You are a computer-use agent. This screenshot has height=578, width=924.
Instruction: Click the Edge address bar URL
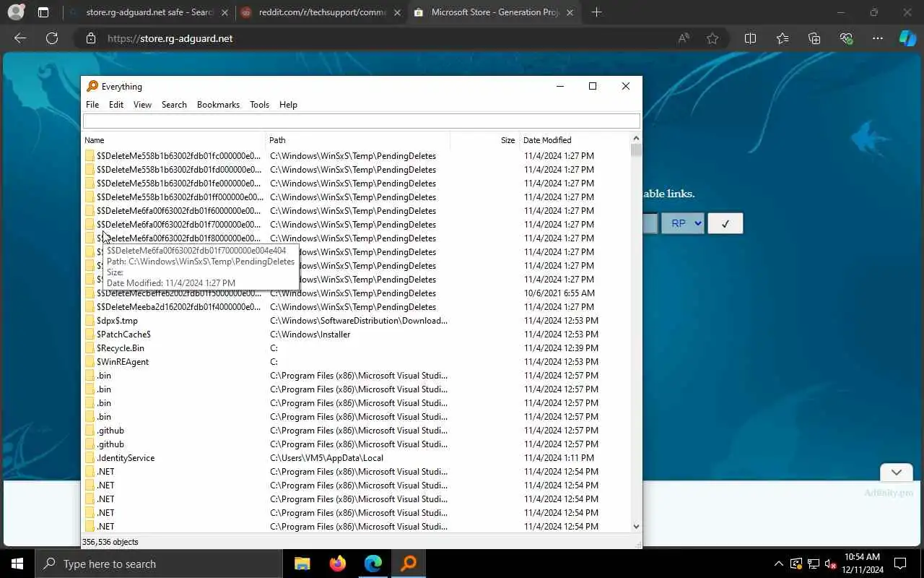(170, 38)
